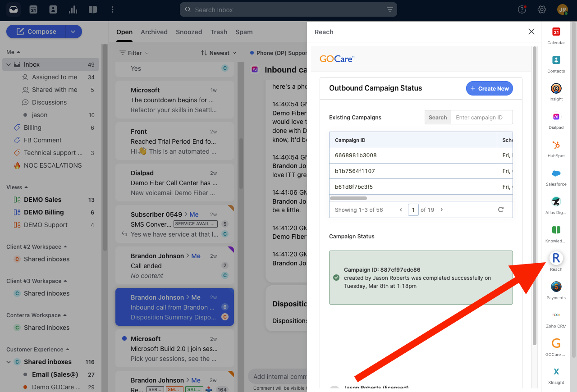Open the Dialpad plugin

coord(556,120)
